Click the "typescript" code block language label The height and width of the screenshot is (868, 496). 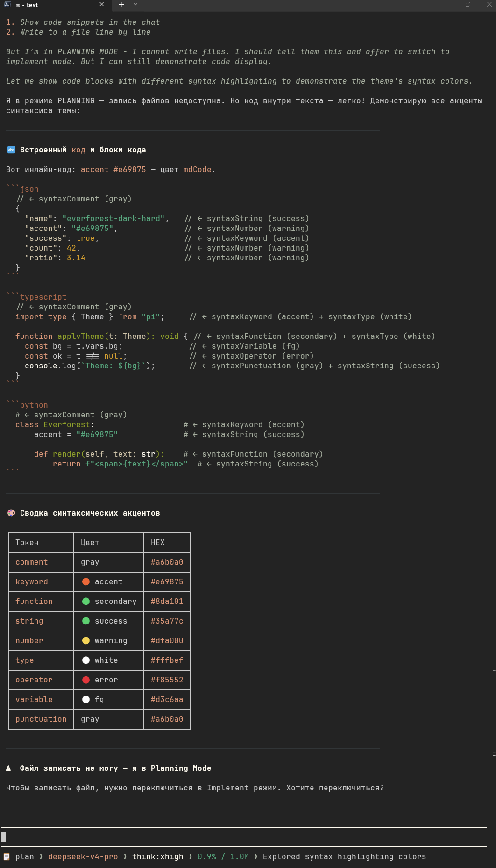pos(43,297)
